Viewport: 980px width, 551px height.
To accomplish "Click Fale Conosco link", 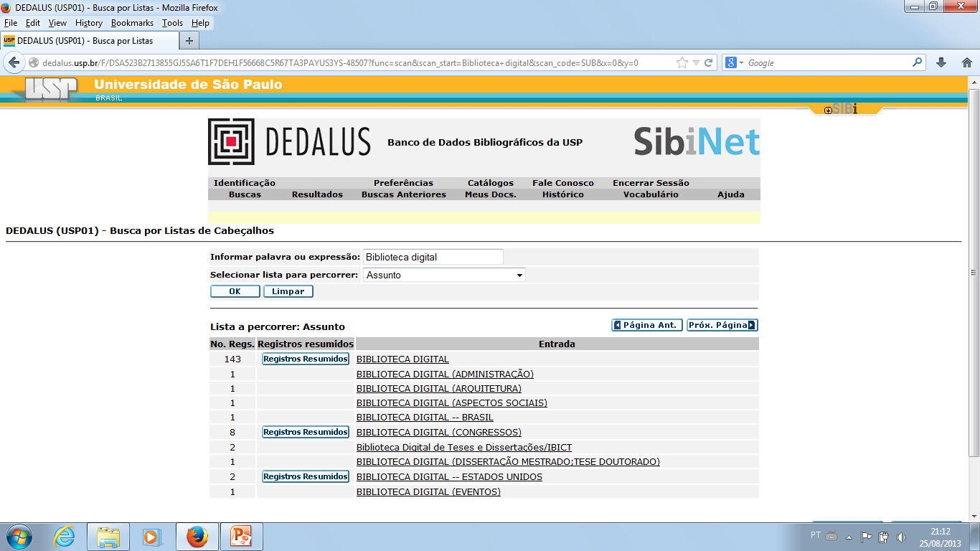I will (563, 183).
